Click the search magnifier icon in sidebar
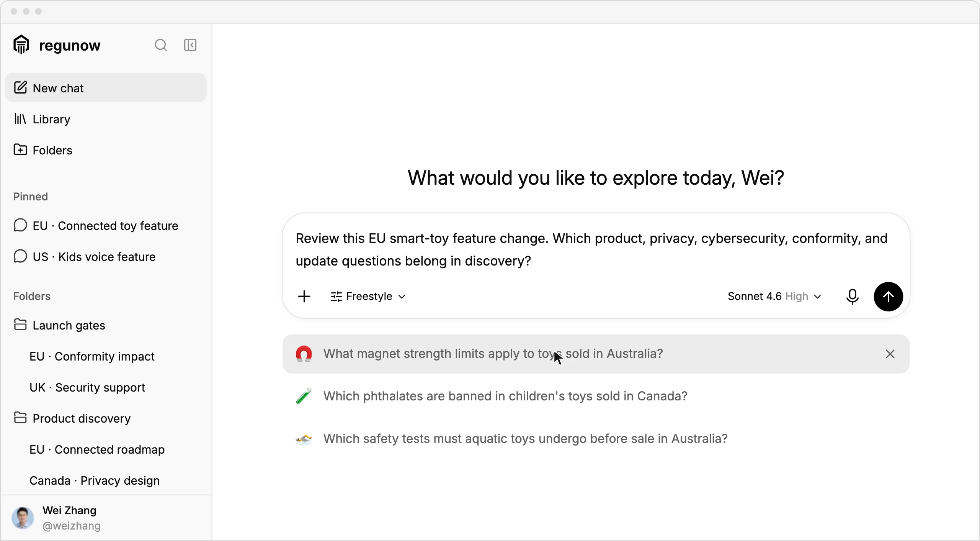This screenshot has width=980, height=541. pyautogui.click(x=161, y=45)
